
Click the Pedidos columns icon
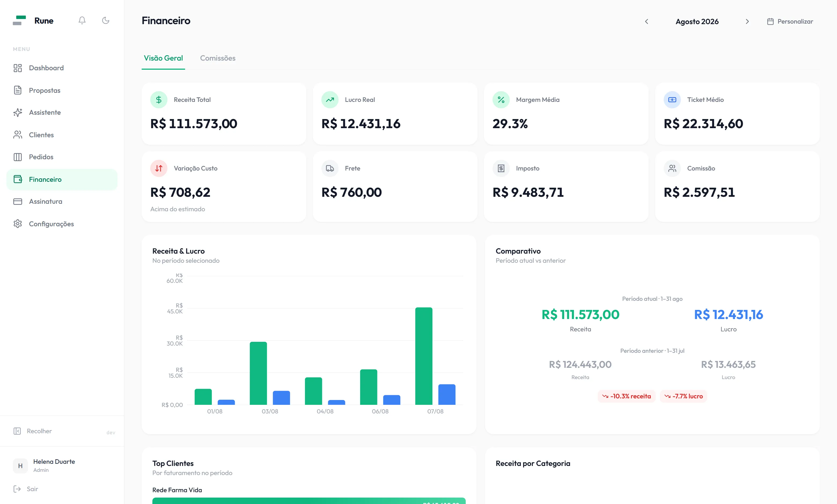pos(18,157)
